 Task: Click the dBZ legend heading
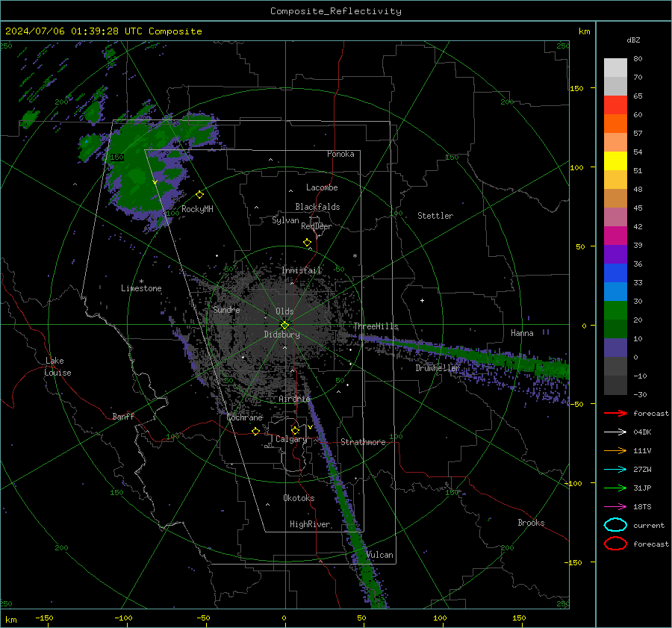[x=633, y=40]
